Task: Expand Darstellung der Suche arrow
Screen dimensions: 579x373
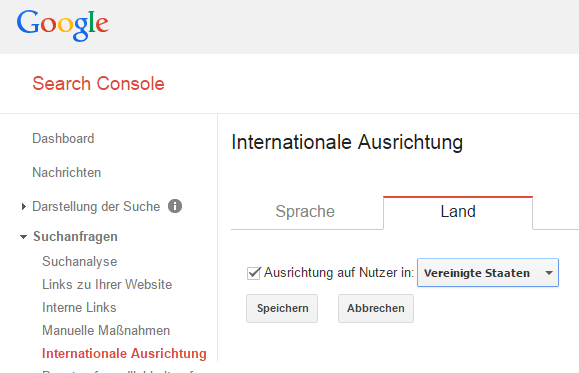Action: click(24, 206)
